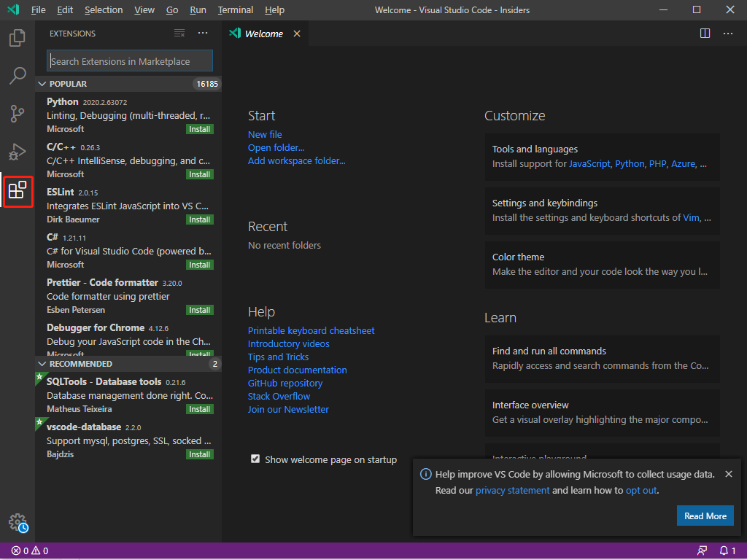Open editor more actions ellipsis

(x=728, y=34)
